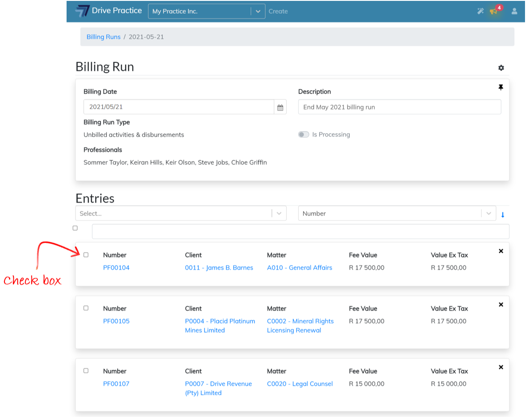Image resolution: width=529 pixels, height=420 pixels.
Task: Tick the checkbox for entry PF00105
Action: (86, 308)
